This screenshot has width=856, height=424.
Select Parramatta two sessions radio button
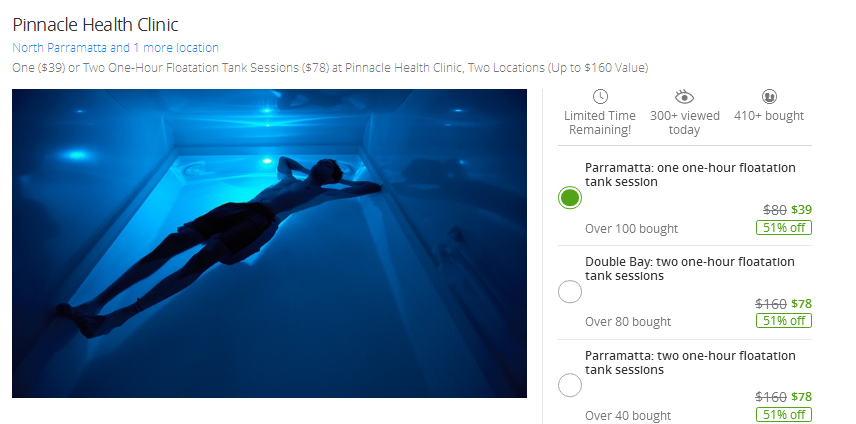pyautogui.click(x=570, y=385)
